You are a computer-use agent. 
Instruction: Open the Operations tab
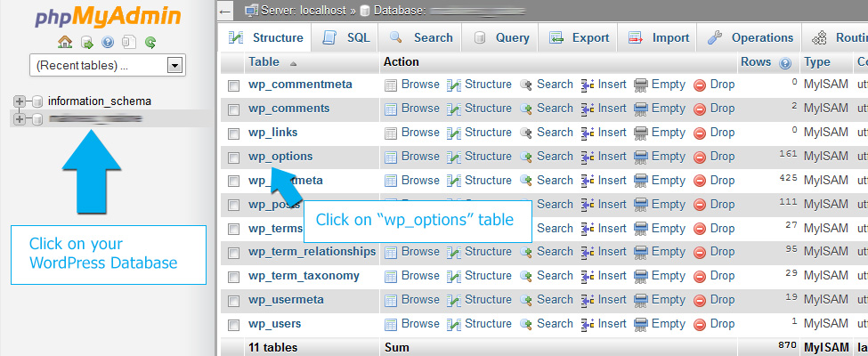coord(750,37)
